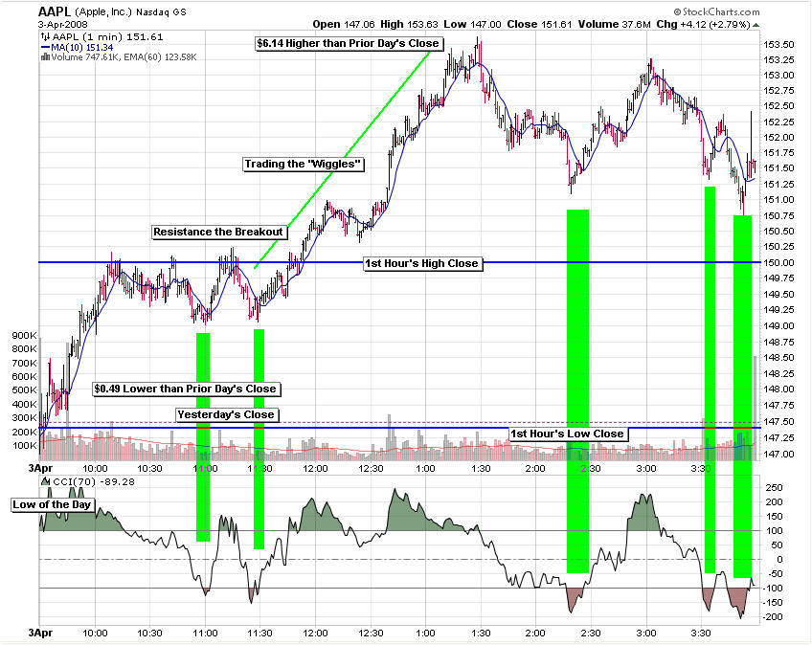812x645 pixels.
Task: Click the "Resistance the Breakout" annotation
Action: click(x=218, y=232)
